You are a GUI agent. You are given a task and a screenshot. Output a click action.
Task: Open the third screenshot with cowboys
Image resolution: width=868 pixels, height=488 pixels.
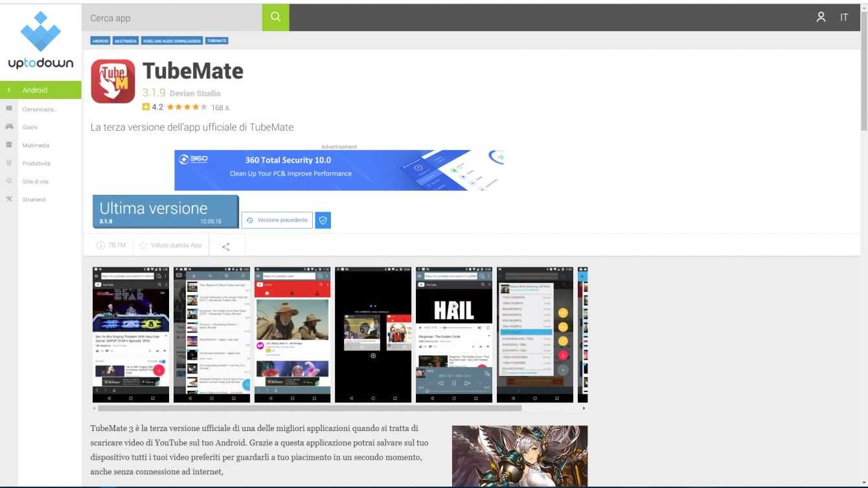292,334
